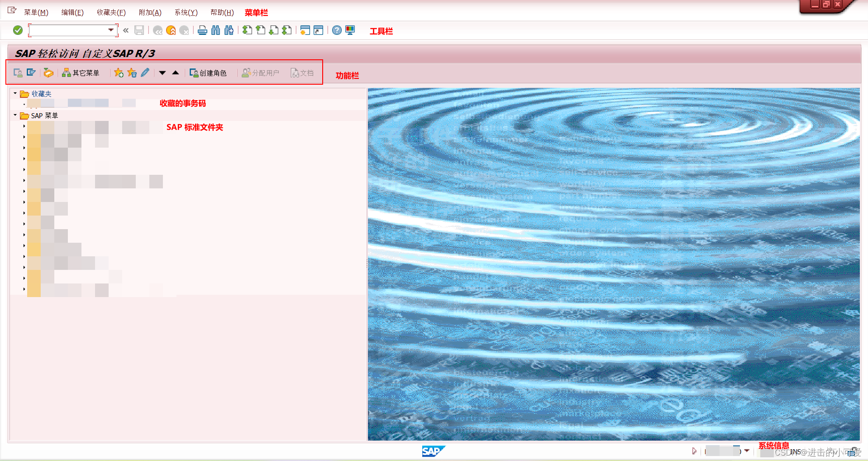
Task: Click the orange Exit icon
Action: 171,30
